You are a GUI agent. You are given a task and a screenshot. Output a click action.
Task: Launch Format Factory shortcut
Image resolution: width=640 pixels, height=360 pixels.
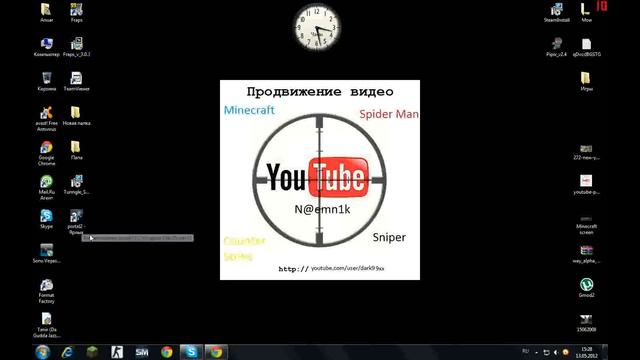point(47,291)
